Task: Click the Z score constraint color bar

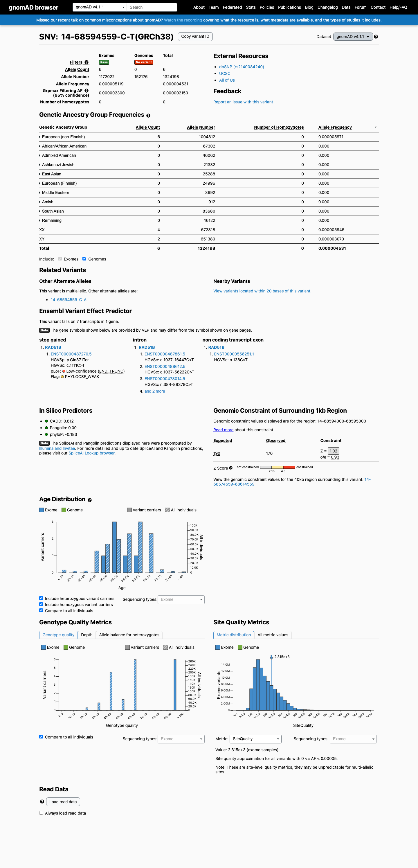Action: tap(278, 467)
